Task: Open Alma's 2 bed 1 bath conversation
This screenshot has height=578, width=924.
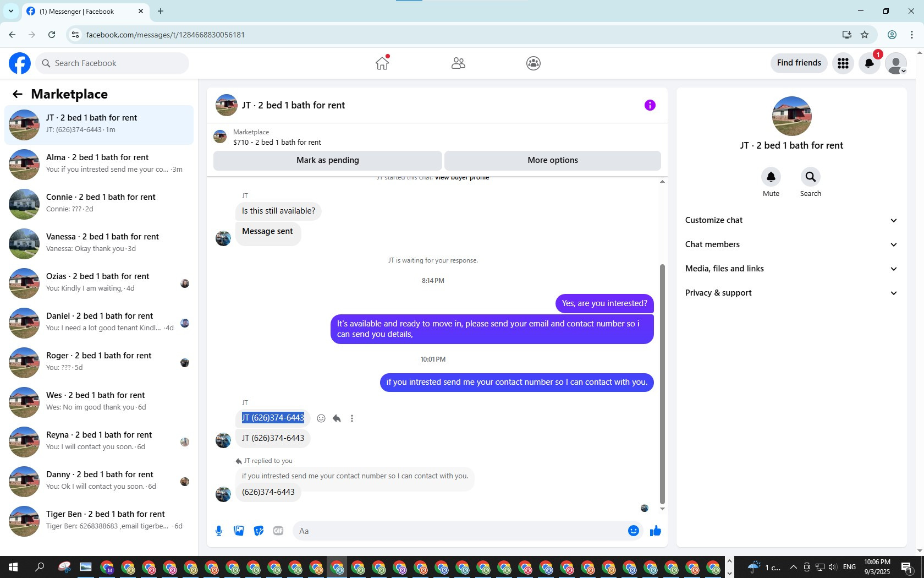Action: point(99,165)
